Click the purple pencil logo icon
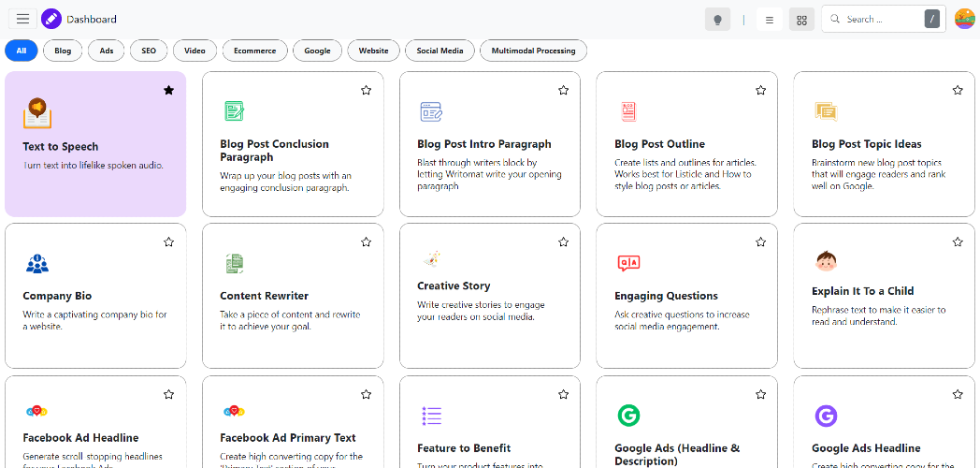The height and width of the screenshot is (468, 980). pyautogui.click(x=51, y=19)
